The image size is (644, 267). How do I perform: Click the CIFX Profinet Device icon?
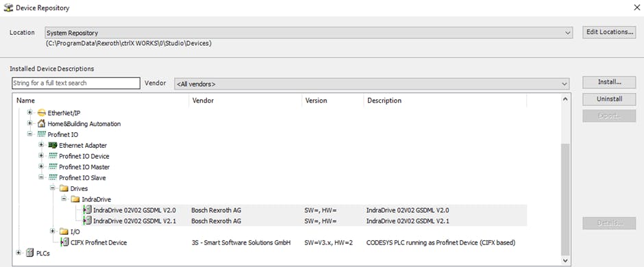click(64, 243)
